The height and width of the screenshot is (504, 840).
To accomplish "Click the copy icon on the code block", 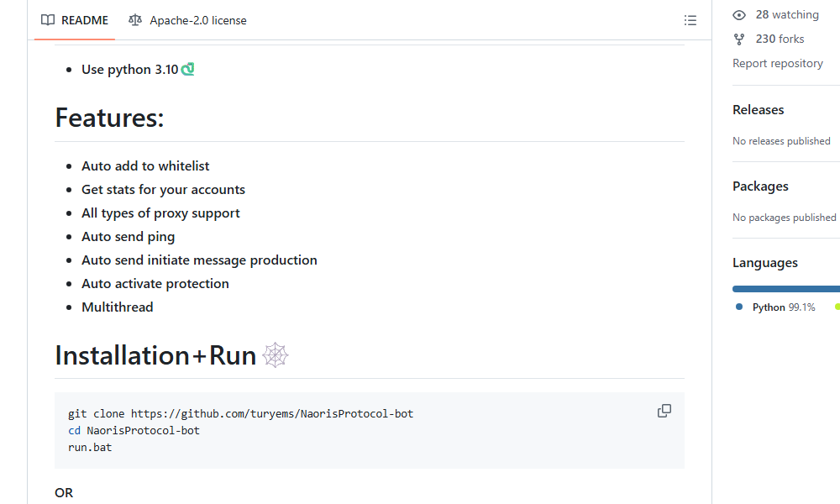I will coord(664,411).
